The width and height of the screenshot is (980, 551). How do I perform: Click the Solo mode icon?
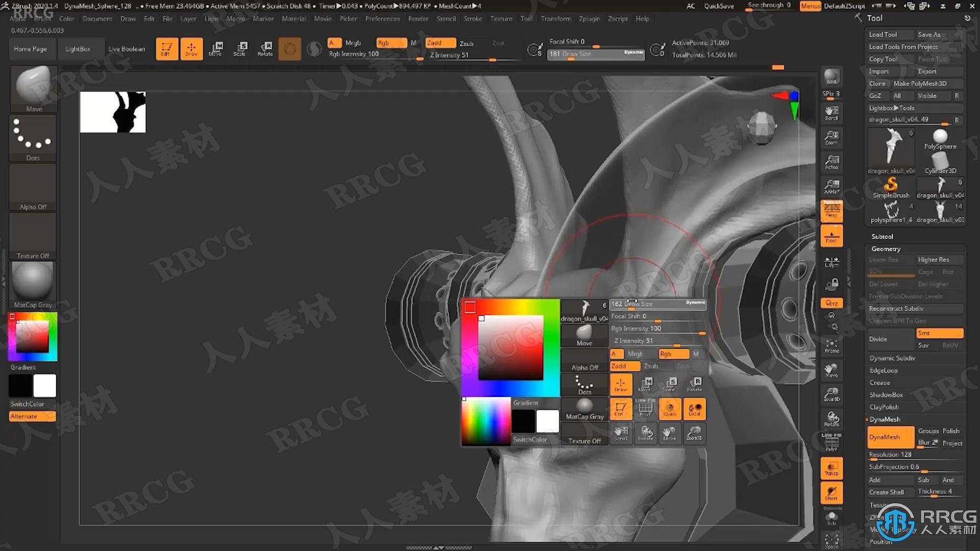coord(831,518)
